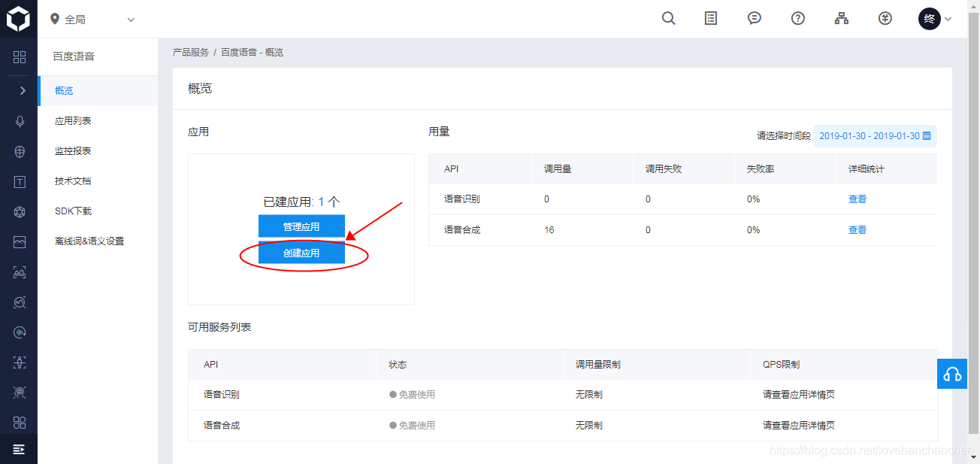This screenshot has height=464, width=980.
Task: Click 请查看应用详情页 in 语音识别 service row
Action: (x=799, y=394)
